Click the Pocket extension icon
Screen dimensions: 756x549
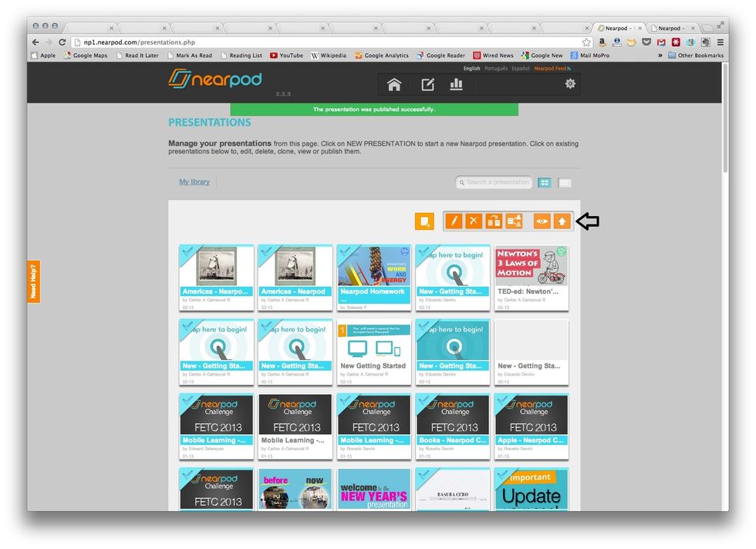point(646,42)
